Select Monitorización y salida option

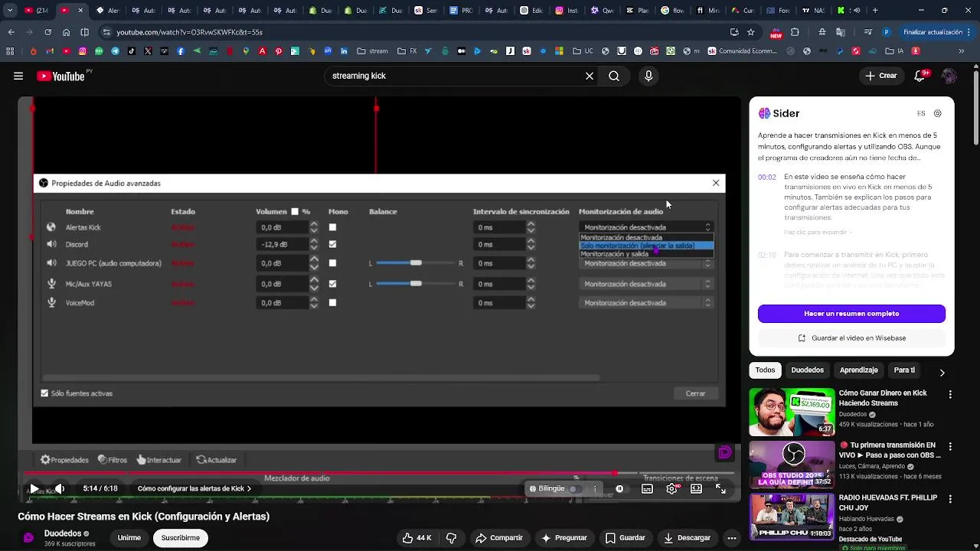[x=646, y=254]
